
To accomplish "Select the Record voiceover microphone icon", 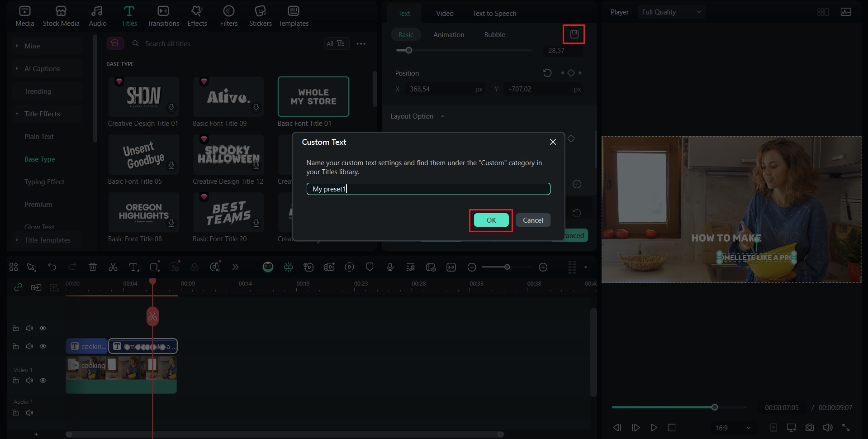I will pos(390,267).
